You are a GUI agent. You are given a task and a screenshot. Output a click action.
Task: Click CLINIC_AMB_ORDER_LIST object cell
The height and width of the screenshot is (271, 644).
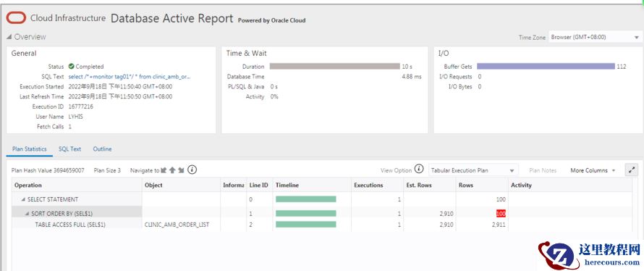[x=177, y=225]
